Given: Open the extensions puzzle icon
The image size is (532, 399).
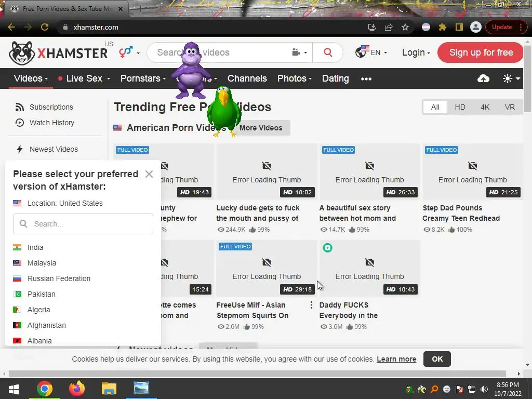Looking at the screenshot, I should (x=443, y=27).
